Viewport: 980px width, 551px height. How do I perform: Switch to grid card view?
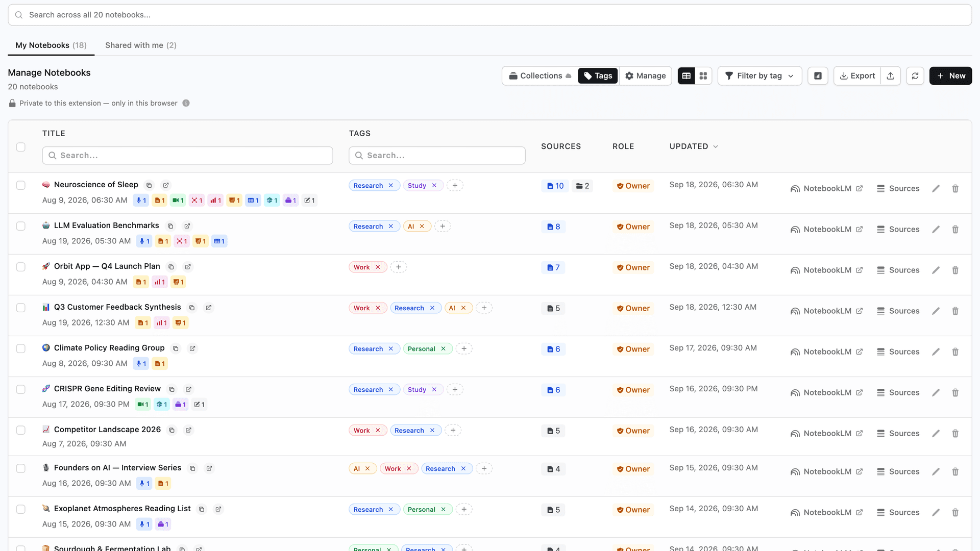[x=703, y=76]
